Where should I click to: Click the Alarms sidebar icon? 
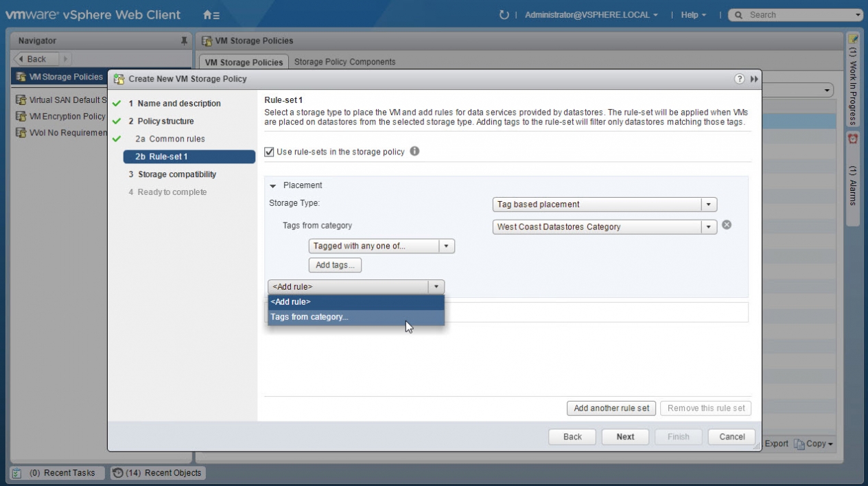coord(853,139)
